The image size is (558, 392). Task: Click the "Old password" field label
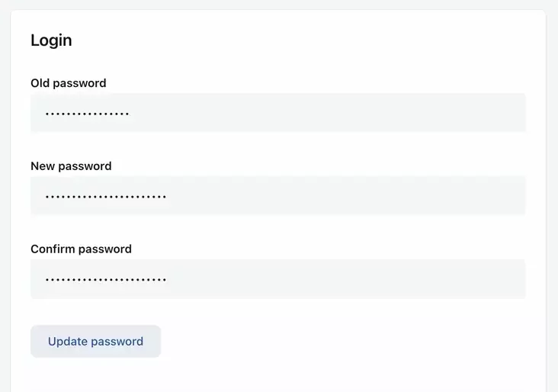[x=69, y=83]
